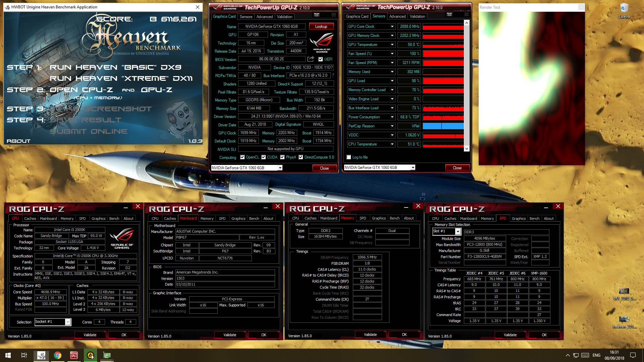Toggle DirectCompute 5.0 checkbox

point(301,157)
